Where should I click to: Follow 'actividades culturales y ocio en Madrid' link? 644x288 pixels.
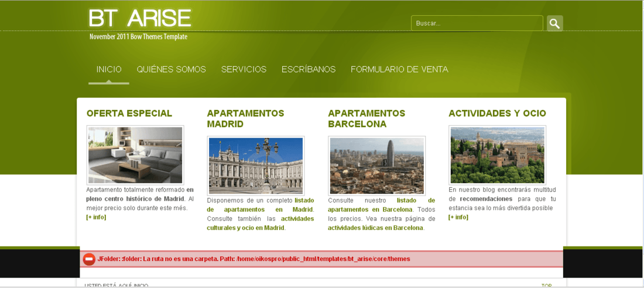(x=261, y=223)
